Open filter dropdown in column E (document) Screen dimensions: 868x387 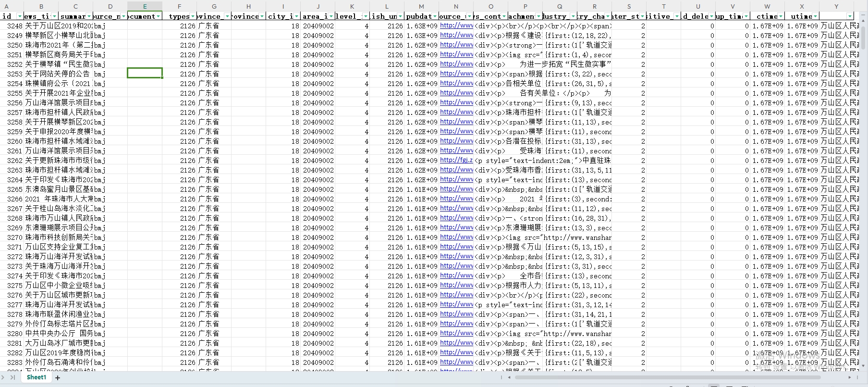tap(158, 16)
